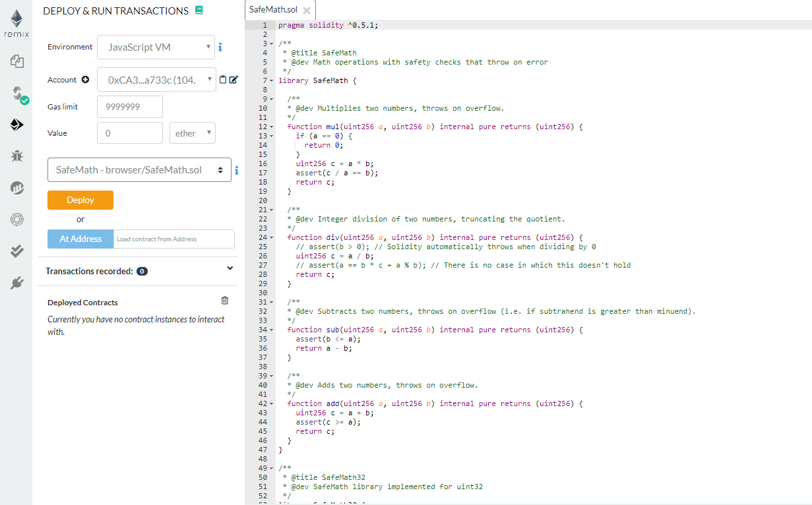The image size is (812, 505).
Task: Click info icon beside contract selector
Action: point(237,170)
